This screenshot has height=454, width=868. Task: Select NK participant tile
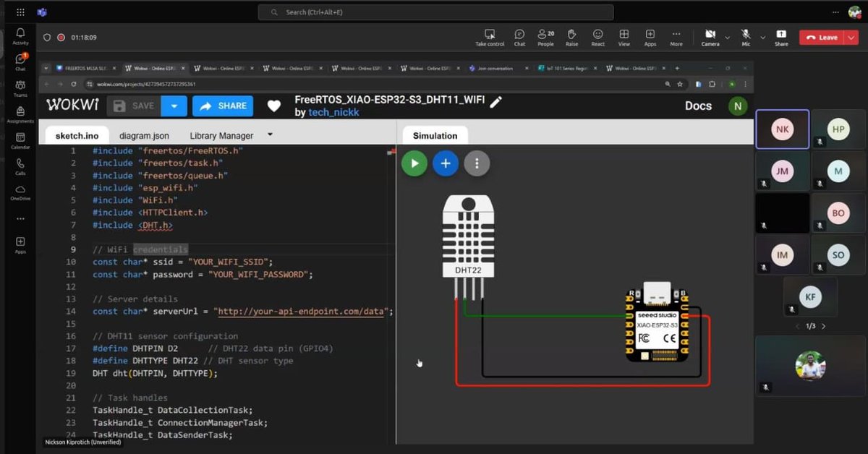point(783,129)
